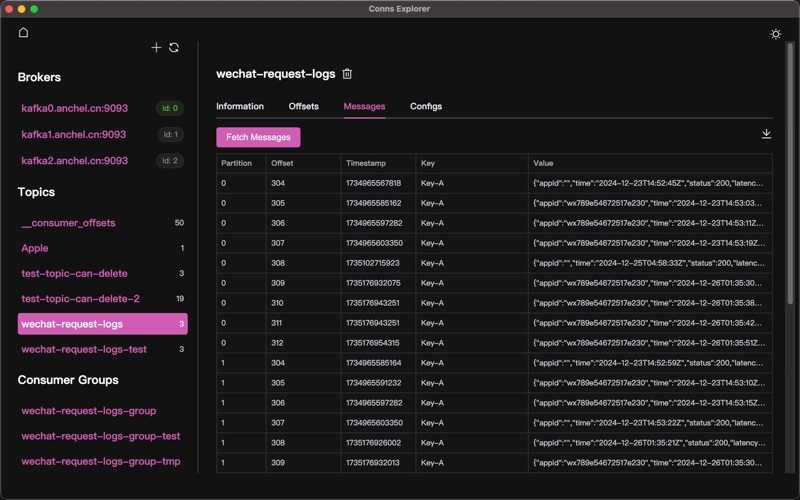Screen dimensions: 800x500
Task: Open the Messages tab
Action: [364, 107]
